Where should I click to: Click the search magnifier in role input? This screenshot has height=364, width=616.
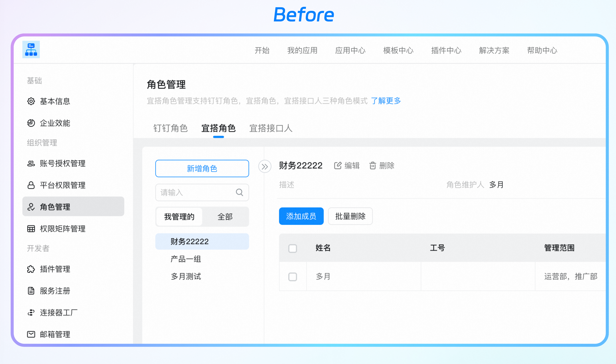(239, 193)
